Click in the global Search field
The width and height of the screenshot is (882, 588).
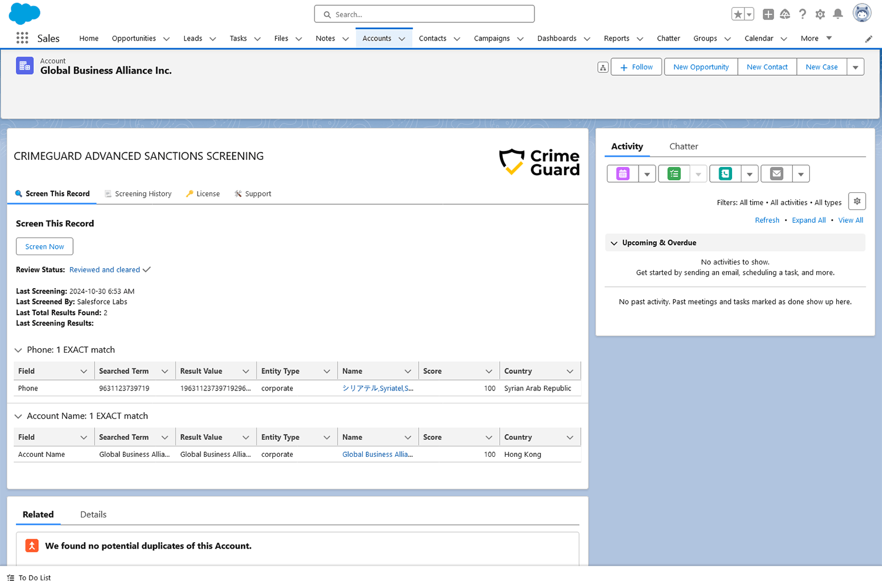[x=425, y=14]
